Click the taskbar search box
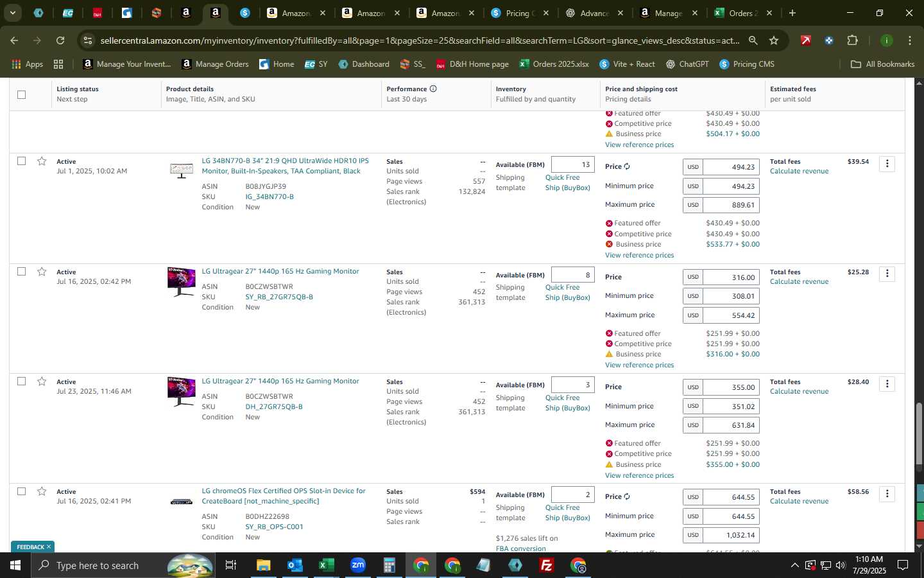 coord(123,565)
